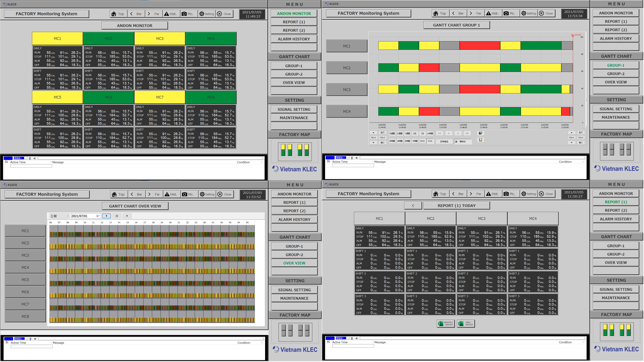Open Setting gear in Andon Monitor window
Image resolution: width=644 pixels, height=362 pixels.
[207, 14]
